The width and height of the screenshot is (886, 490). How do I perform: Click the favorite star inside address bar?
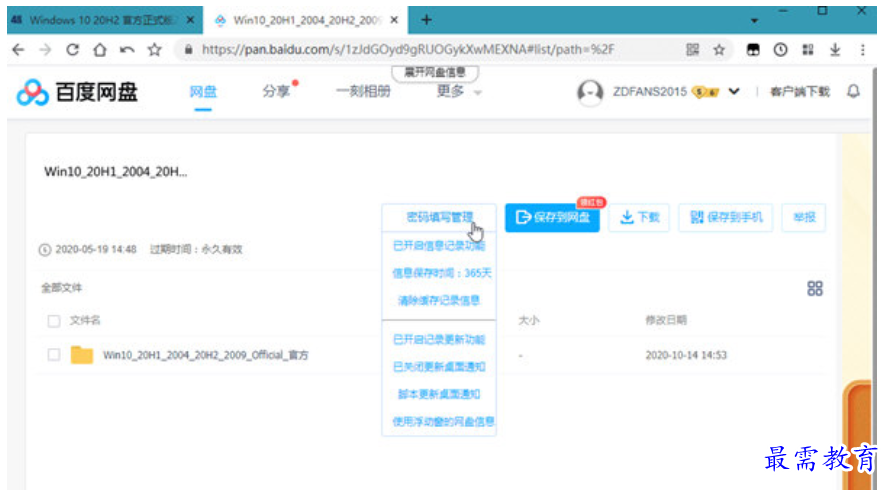point(719,50)
